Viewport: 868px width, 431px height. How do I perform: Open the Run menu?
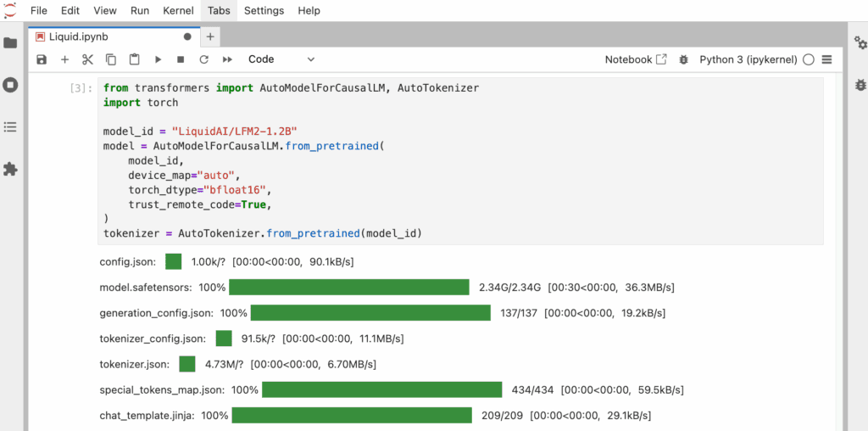pyautogui.click(x=140, y=10)
